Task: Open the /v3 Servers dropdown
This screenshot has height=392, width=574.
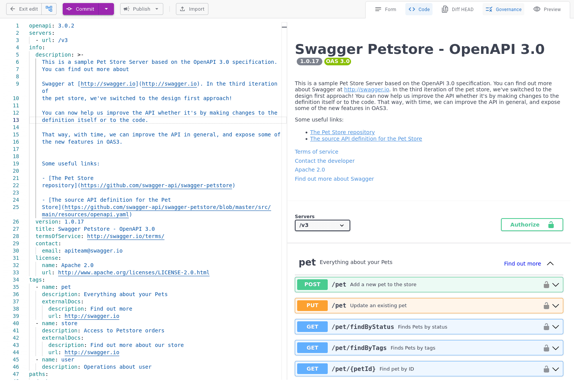Action: tap(322, 225)
